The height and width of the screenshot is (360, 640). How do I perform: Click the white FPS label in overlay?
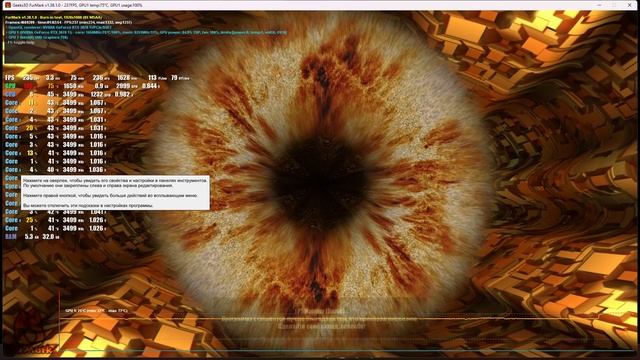tap(9, 78)
